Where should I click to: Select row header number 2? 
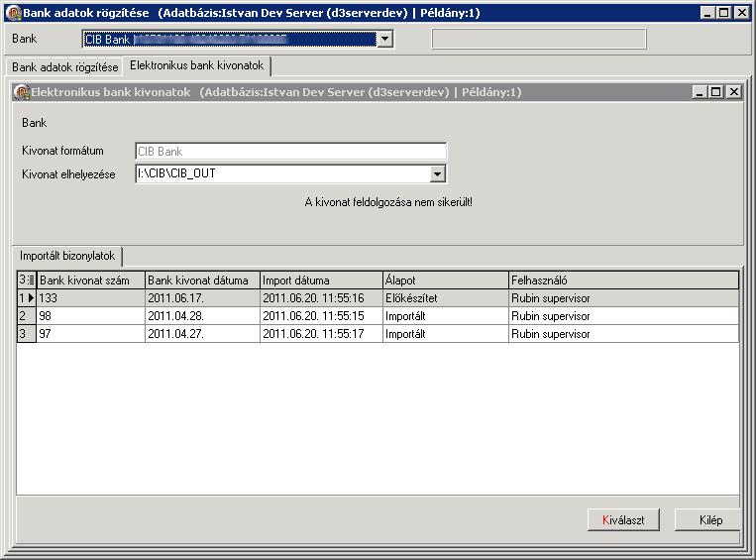[27, 316]
